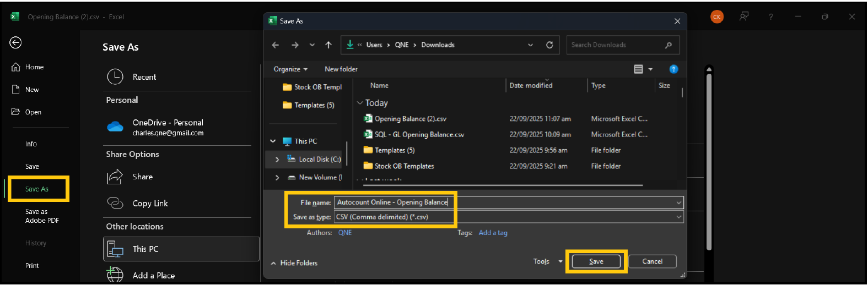The image size is (868, 285).
Task: Open the Organize menu
Action: [x=290, y=69]
